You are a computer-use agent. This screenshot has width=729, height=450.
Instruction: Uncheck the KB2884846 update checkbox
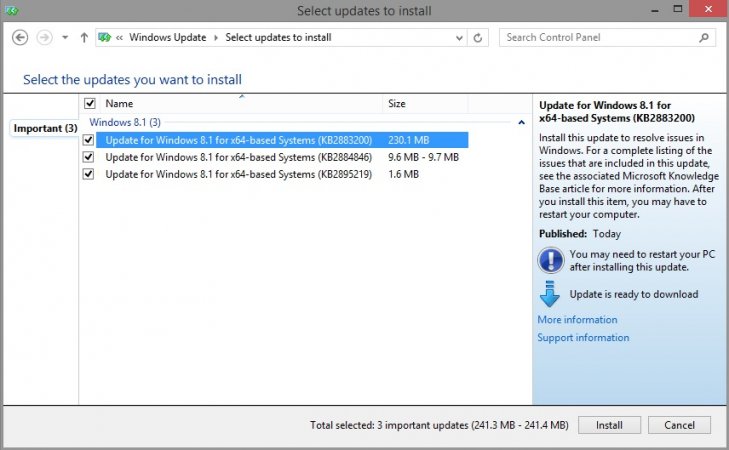coord(88,157)
